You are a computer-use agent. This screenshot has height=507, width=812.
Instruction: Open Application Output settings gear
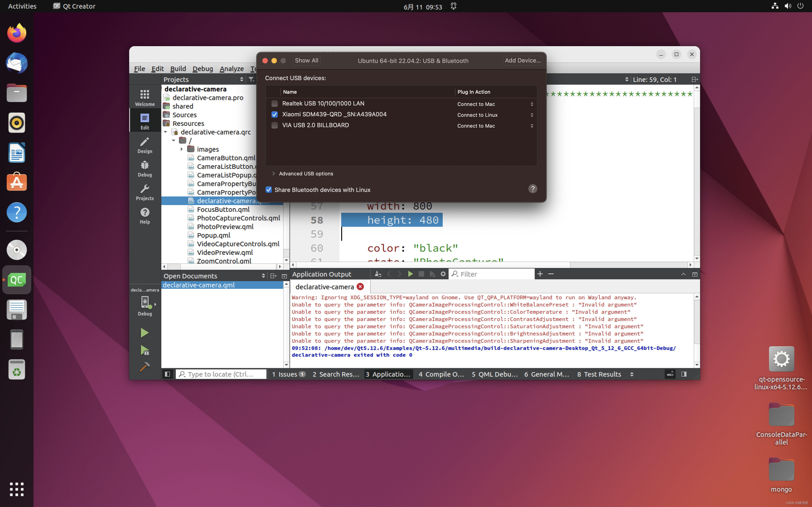[443, 274]
